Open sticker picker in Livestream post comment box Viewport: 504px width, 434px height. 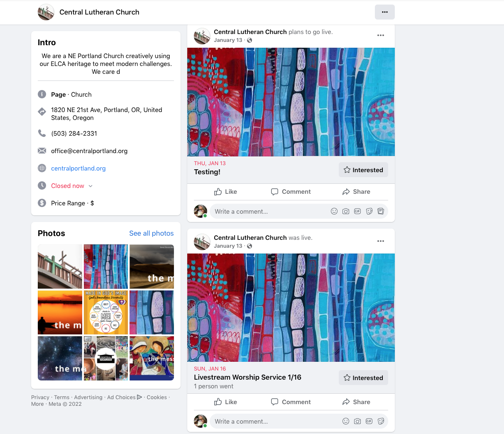[381, 421]
